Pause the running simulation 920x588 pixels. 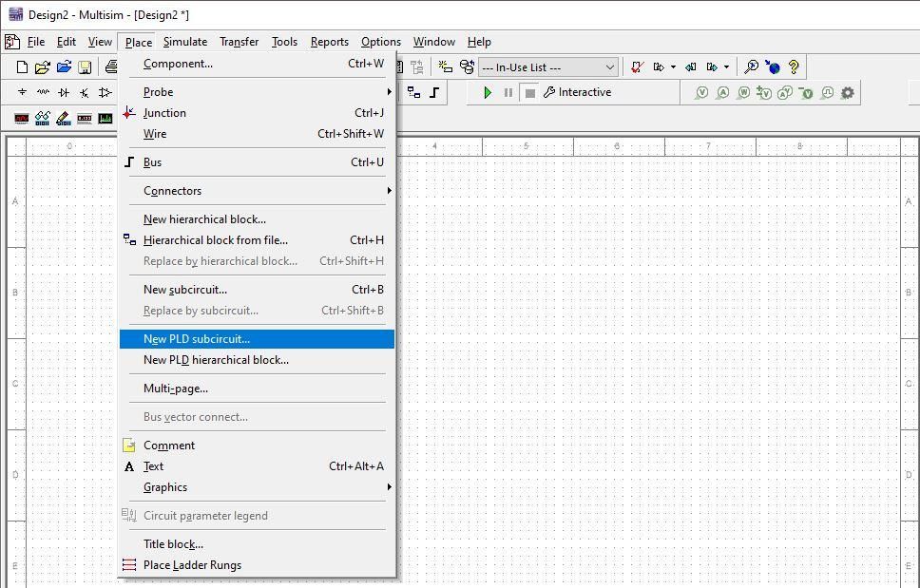[x=509, y=92]
